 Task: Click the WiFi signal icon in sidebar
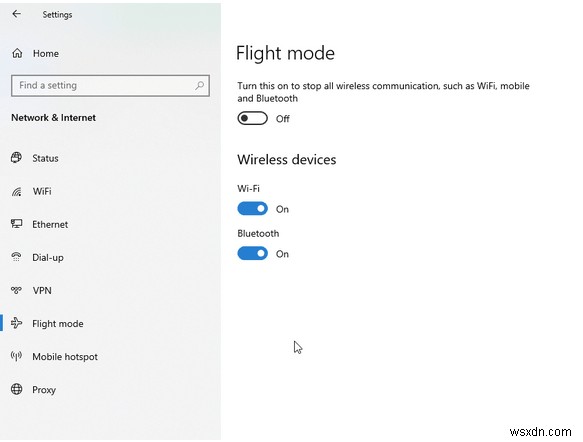pyautogui.click(x=16, y=191)
